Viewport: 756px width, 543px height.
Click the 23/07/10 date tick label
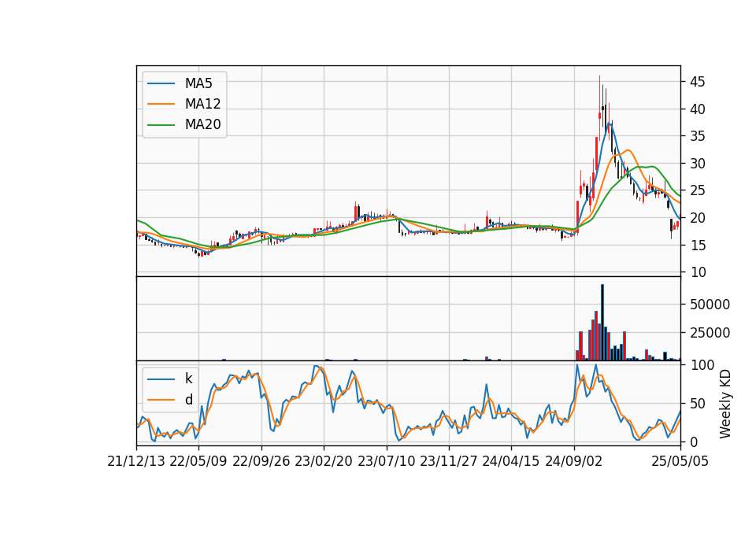(386, 461)
